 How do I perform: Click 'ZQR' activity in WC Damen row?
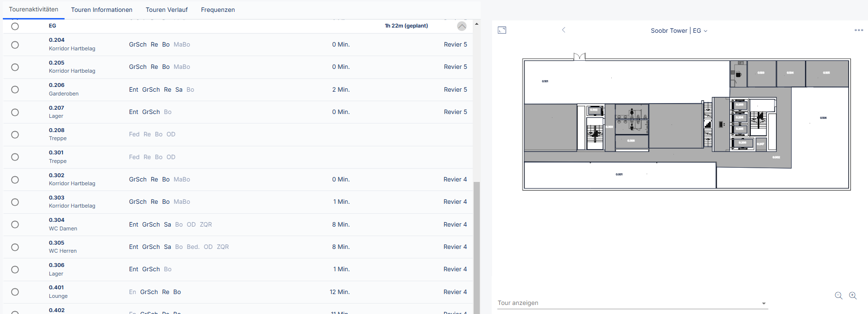click(206, 225)
